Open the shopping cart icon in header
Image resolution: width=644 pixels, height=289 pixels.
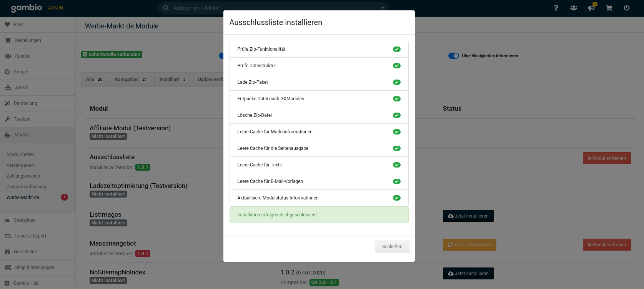click(x=609, y=8)
